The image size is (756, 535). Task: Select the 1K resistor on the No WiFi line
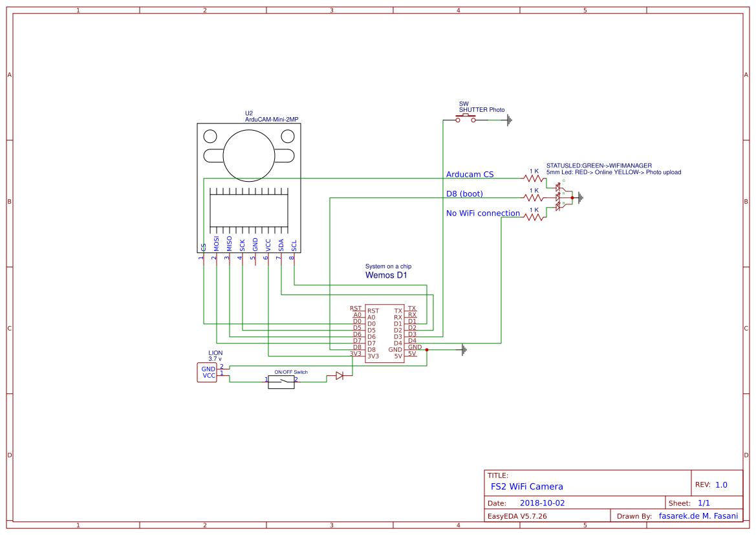tap(534, 217)
